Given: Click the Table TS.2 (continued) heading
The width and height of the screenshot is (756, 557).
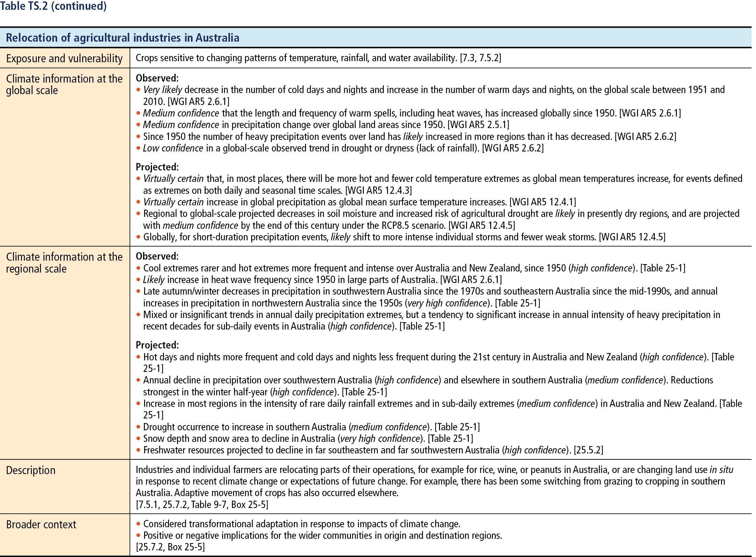Looking at the screenshot, I should tap(54, 6).
